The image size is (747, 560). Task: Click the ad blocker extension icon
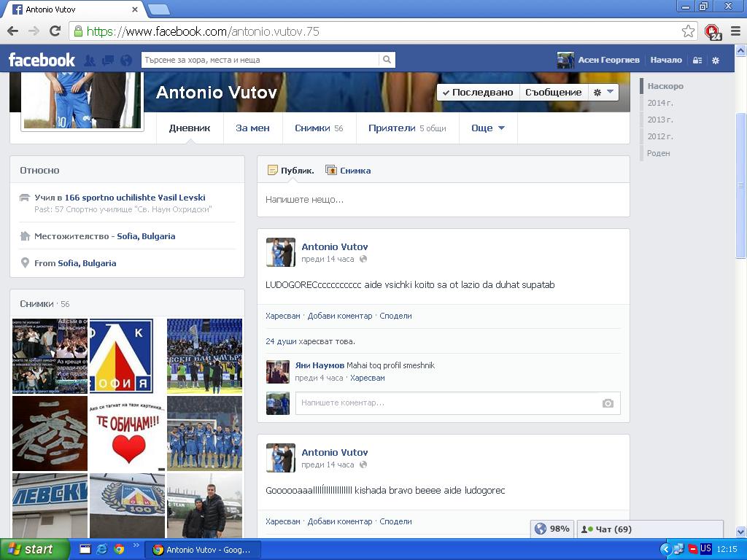(713, 32)
